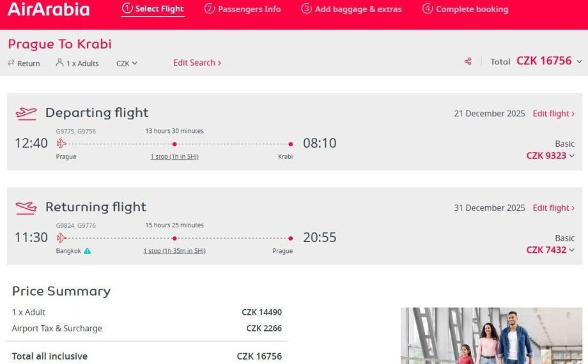This screenshot has width=588, height=364.
Task: Open the Complete booking step
Action: pyautogui.click(x=465, y=9)
